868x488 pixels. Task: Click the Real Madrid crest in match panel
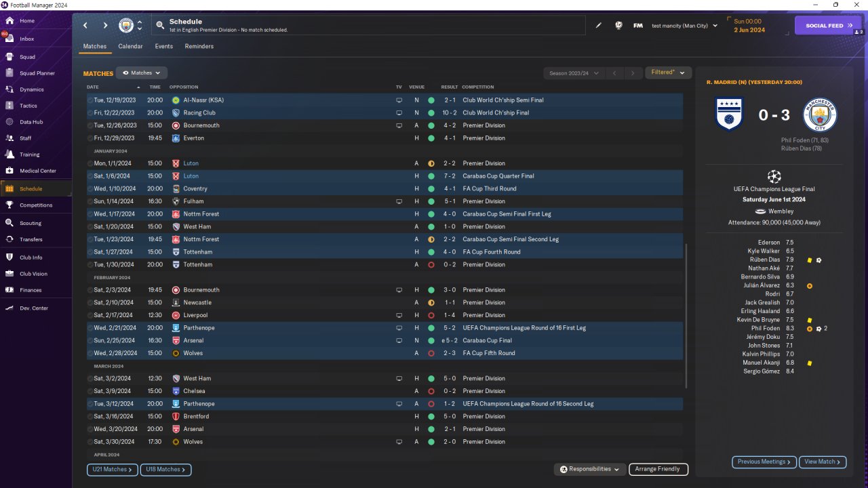730,115
